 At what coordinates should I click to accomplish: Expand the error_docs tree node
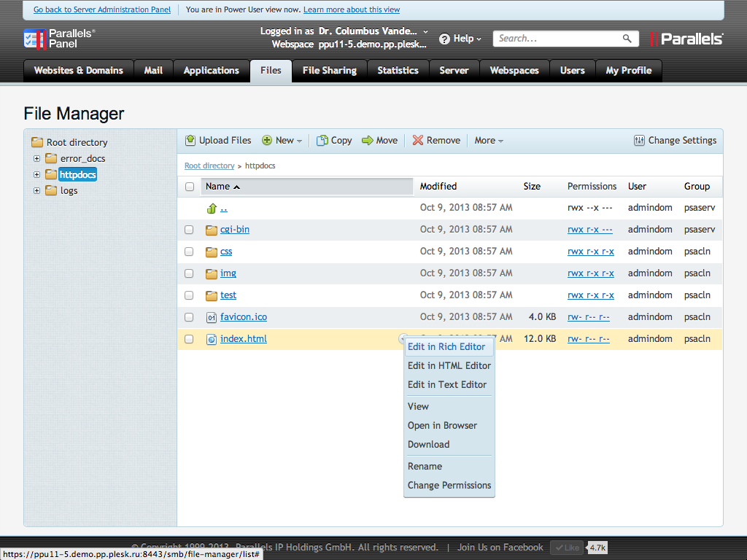point(36,158)
